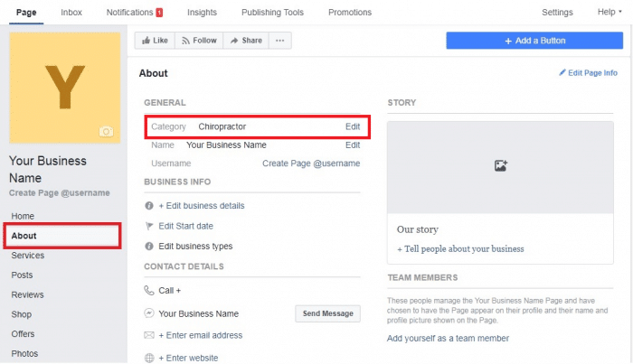The height and width of the screenshot is (364, 633).
Task: Click the yellow Y profile picture
Action: 64,88
